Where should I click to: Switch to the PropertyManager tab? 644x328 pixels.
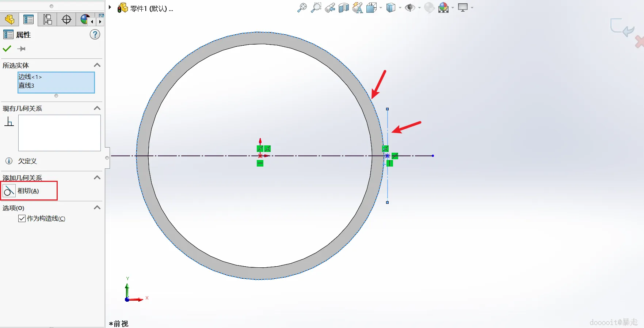(x=28, y=19)
